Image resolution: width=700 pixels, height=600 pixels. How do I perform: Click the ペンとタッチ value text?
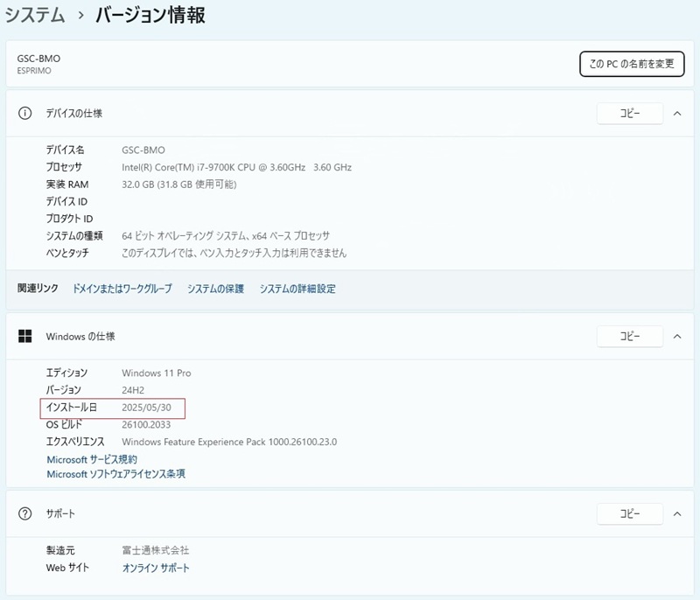click(234, 253)
